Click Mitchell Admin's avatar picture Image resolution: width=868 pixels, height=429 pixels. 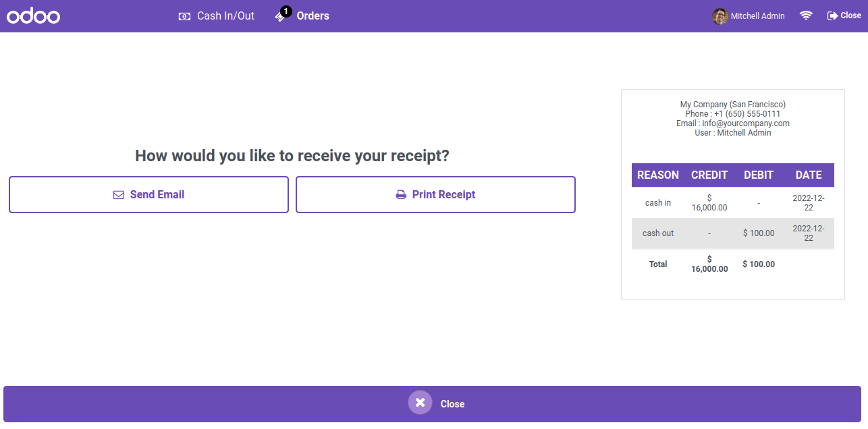click(720, 16)
